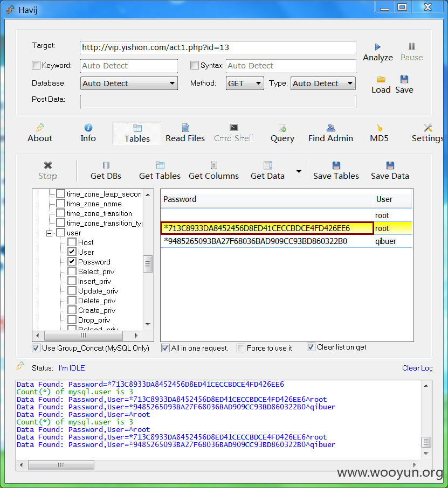Open the Cmd Shell tab

tap(233, 134)
